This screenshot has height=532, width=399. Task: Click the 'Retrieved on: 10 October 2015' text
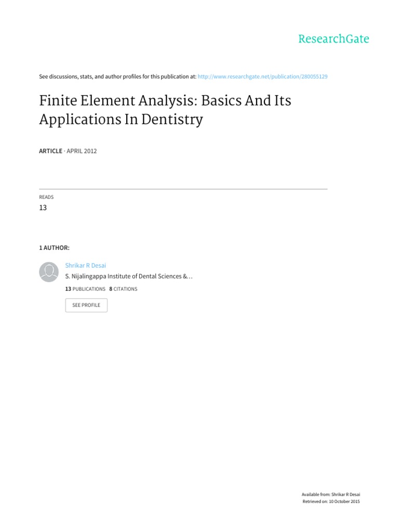point(331,502)
